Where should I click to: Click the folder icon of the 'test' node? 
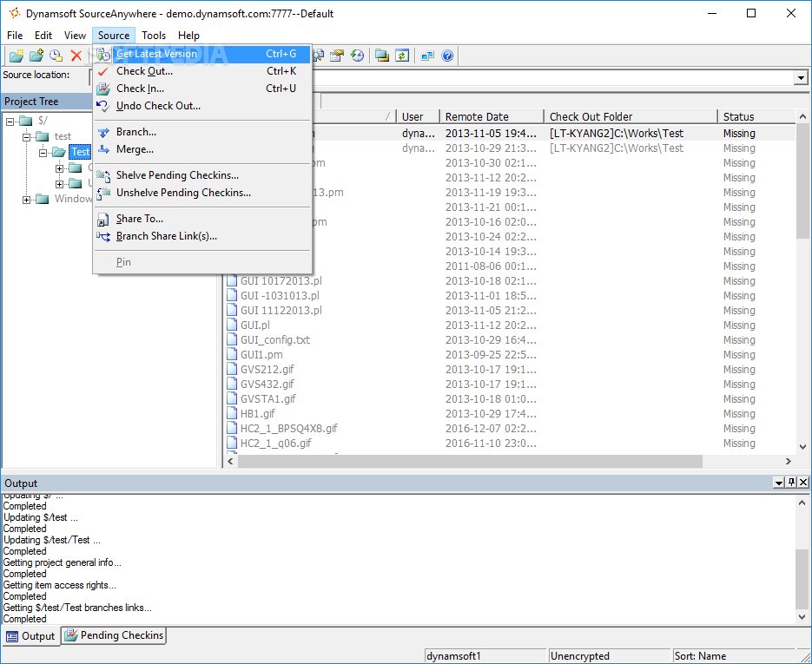(43, 136)
